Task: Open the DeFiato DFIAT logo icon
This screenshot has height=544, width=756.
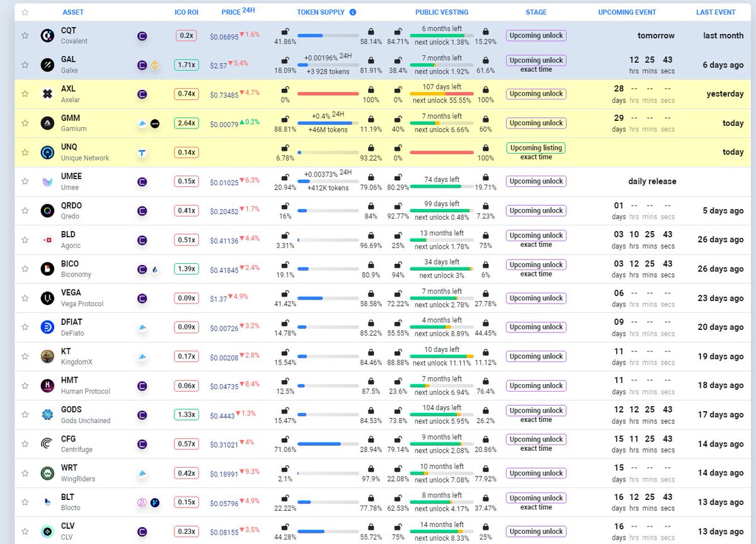Action: 47,327
